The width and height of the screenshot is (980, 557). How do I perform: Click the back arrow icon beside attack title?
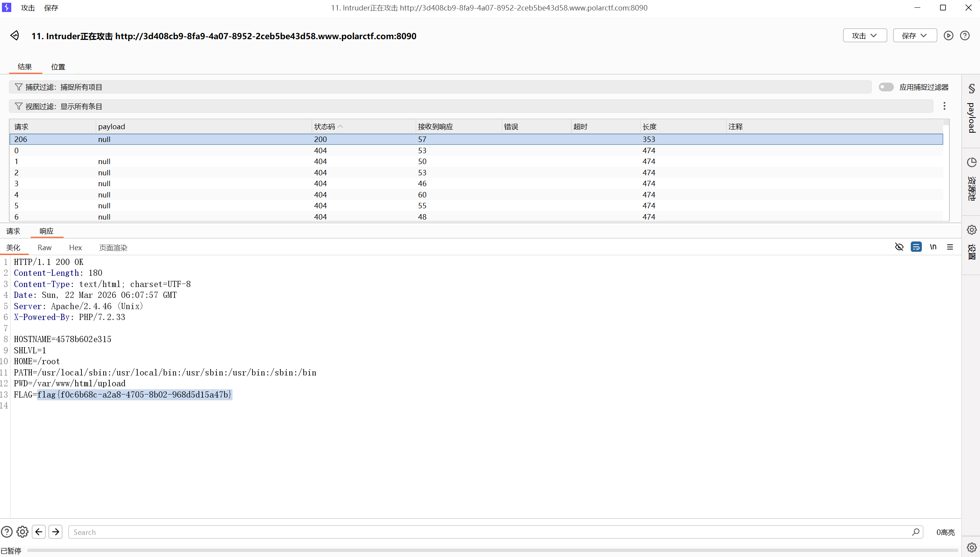[x=15, y=36]
